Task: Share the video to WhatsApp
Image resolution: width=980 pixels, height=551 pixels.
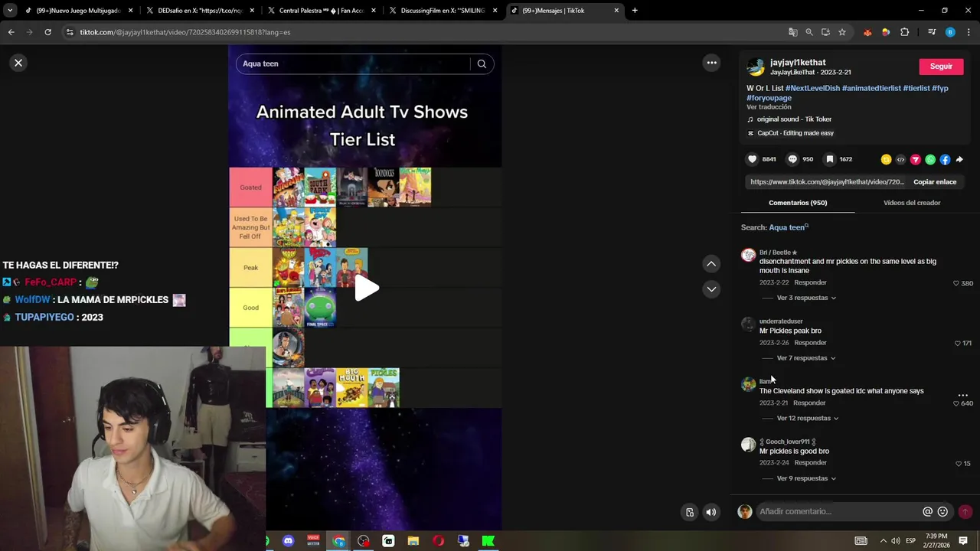Action: point(930,159)
